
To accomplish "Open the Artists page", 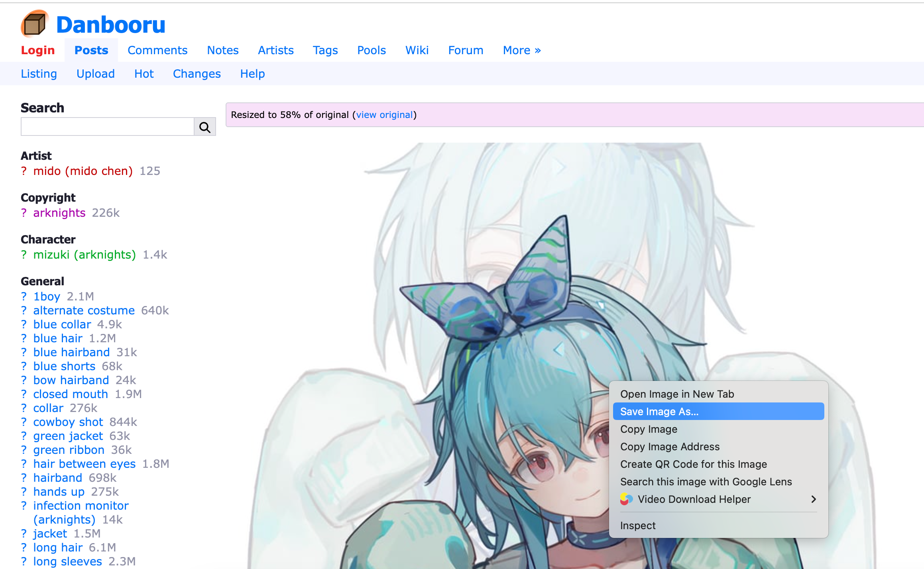I will coord(276,50).
